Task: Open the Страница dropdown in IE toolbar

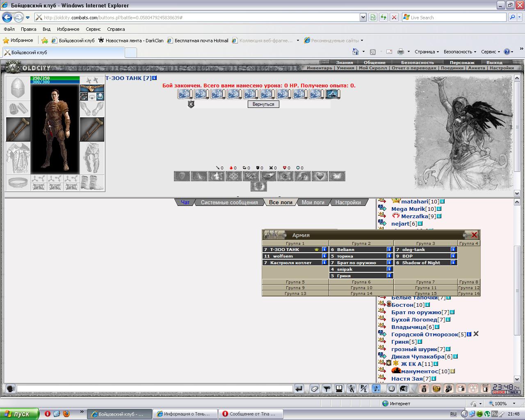Action: coord(427,52)
